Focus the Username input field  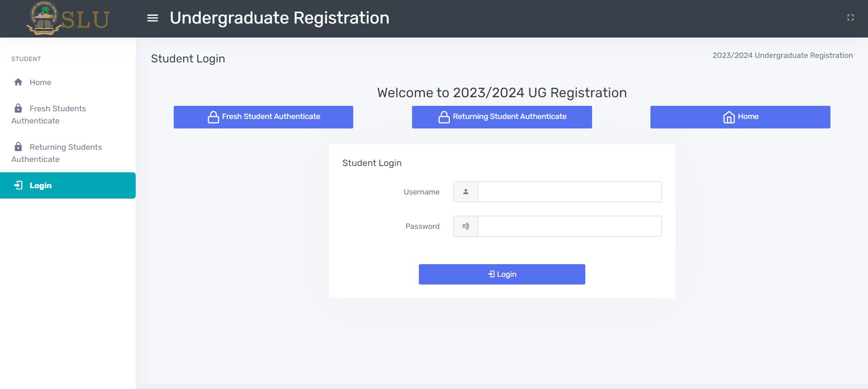[569, 192]
